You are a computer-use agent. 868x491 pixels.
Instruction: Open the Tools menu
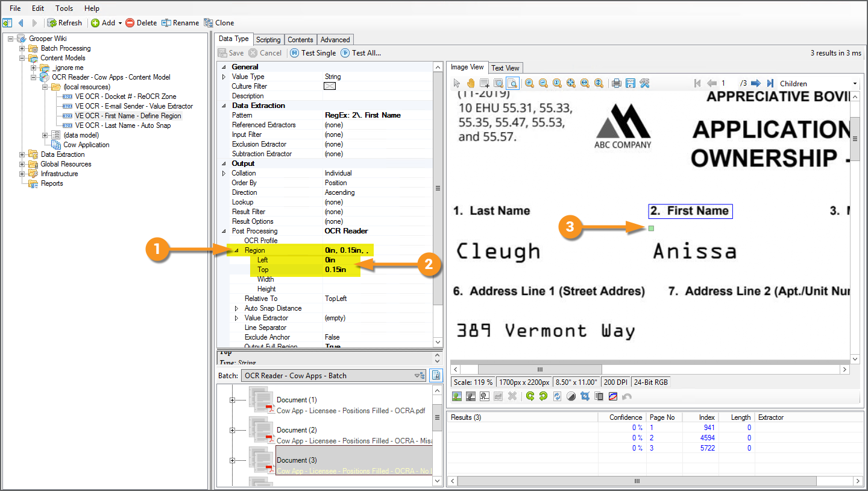click(x=64, y=8)
